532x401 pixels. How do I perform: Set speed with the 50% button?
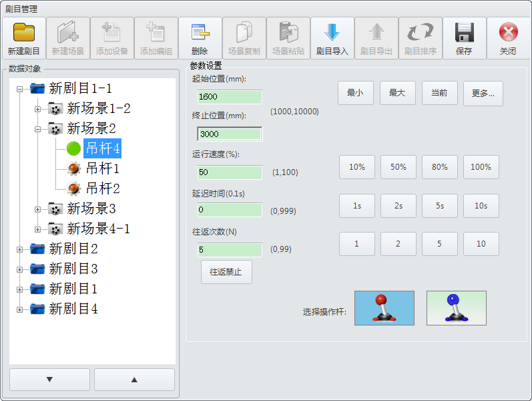(398, 167)
